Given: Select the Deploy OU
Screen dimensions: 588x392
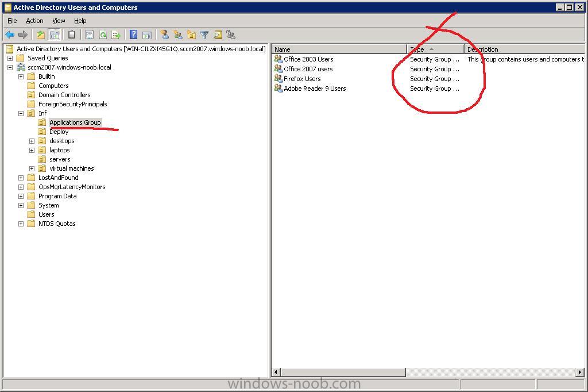Looking at the screenshot, I should [59, 132].
